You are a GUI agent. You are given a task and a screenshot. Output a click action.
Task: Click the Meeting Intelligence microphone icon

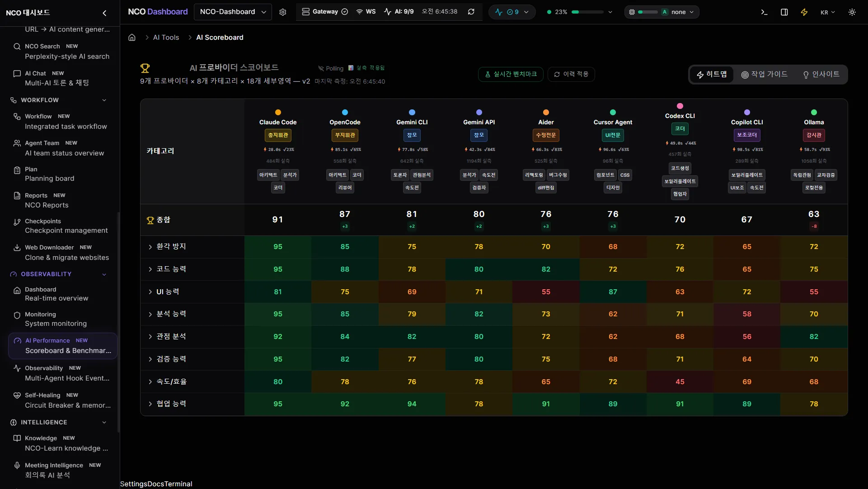pyautogui.click(x=17, y=465)
